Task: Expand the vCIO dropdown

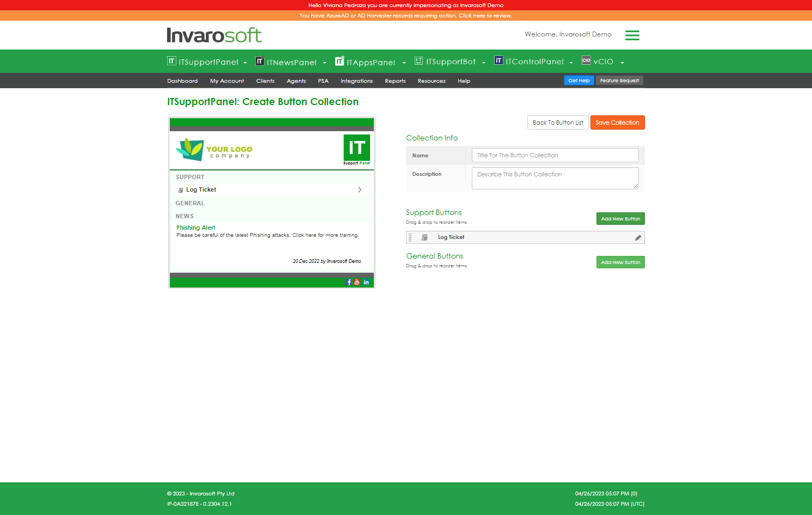Action: [x=622, y=63]
